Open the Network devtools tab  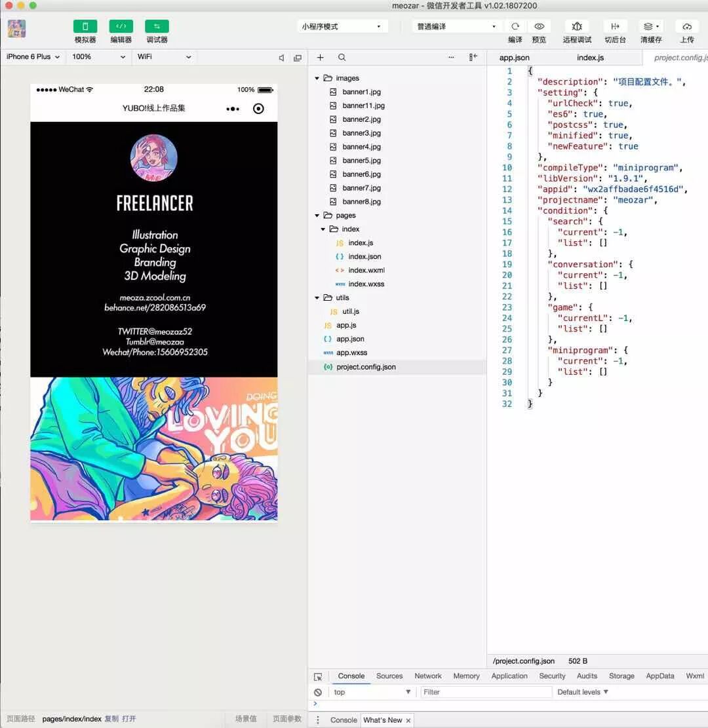428,676
